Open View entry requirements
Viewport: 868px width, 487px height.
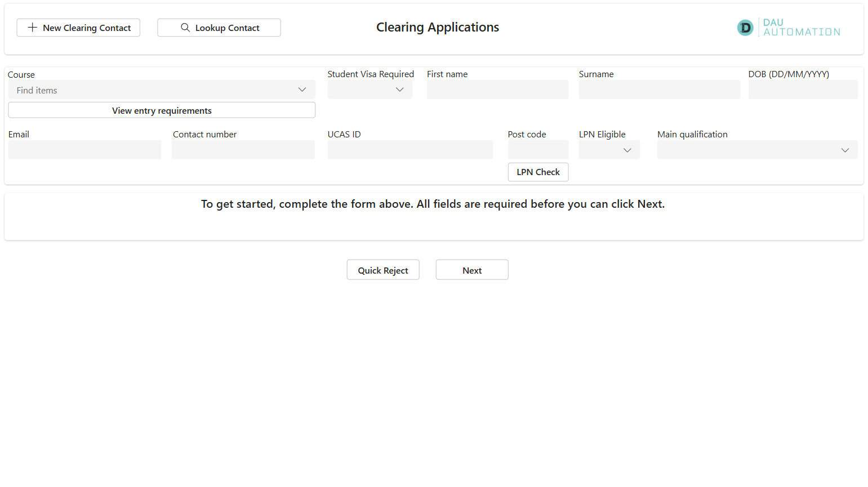pyautogui.click(x=162, y=110)
